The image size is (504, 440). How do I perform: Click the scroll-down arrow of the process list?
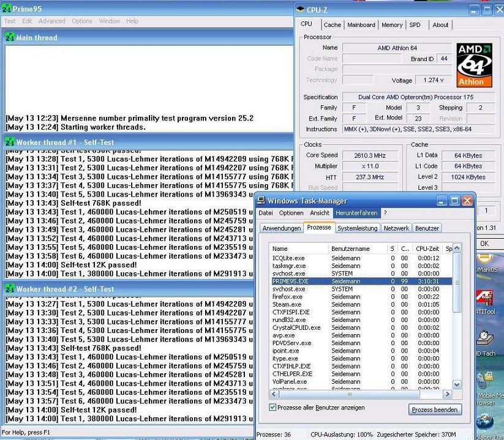(457, 384)
